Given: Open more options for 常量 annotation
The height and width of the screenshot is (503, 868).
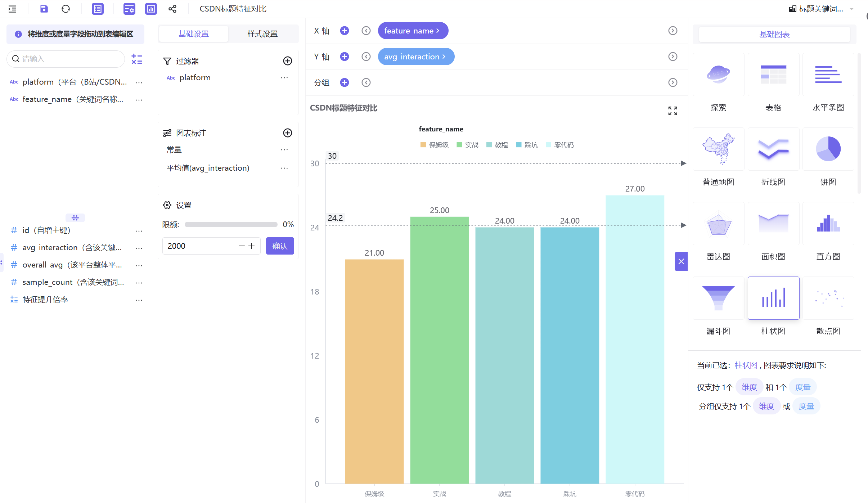Looking at the screenshot, I should pyautogui.click(x=284, y=150).
